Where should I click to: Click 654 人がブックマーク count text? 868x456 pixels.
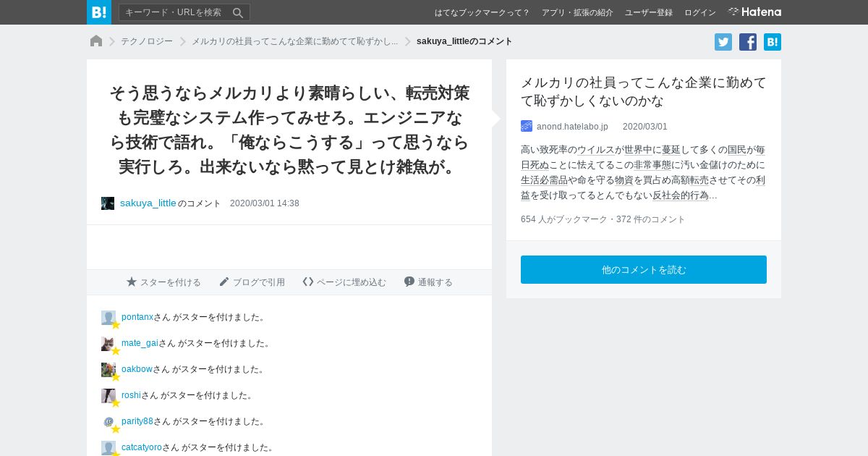[564, 219]
